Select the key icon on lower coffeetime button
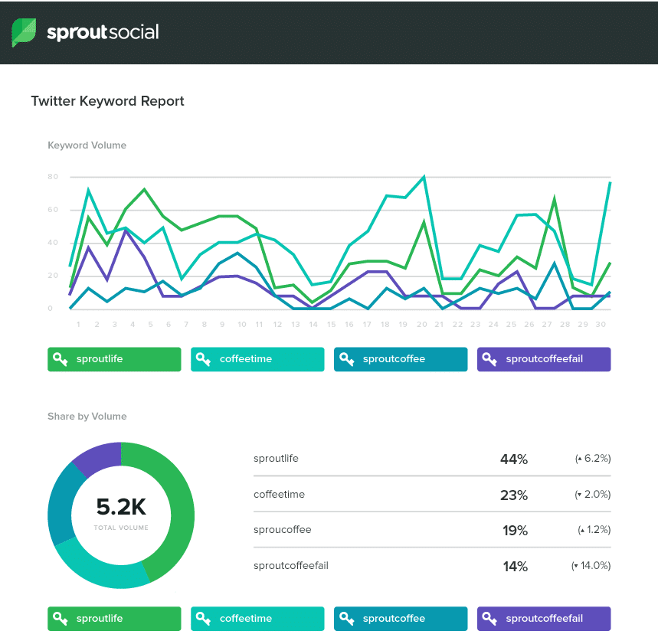The width and height of the screenshot is (658, 644). (204, 619)
